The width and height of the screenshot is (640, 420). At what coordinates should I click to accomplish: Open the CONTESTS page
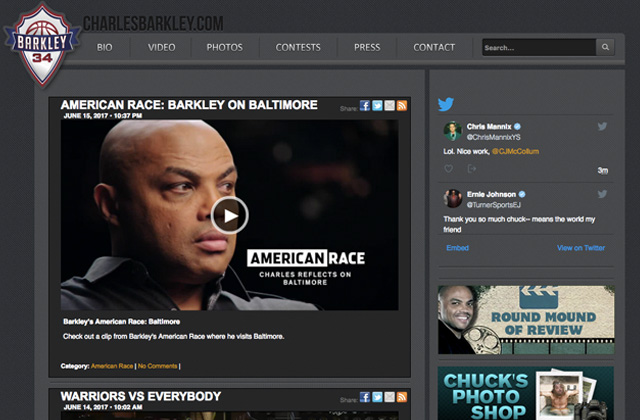pos(298,48)
